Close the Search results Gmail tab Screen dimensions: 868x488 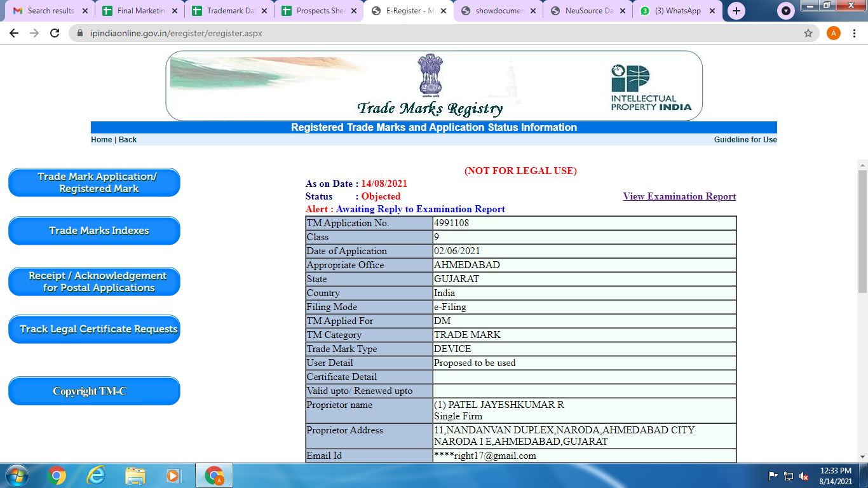[85, 11]
